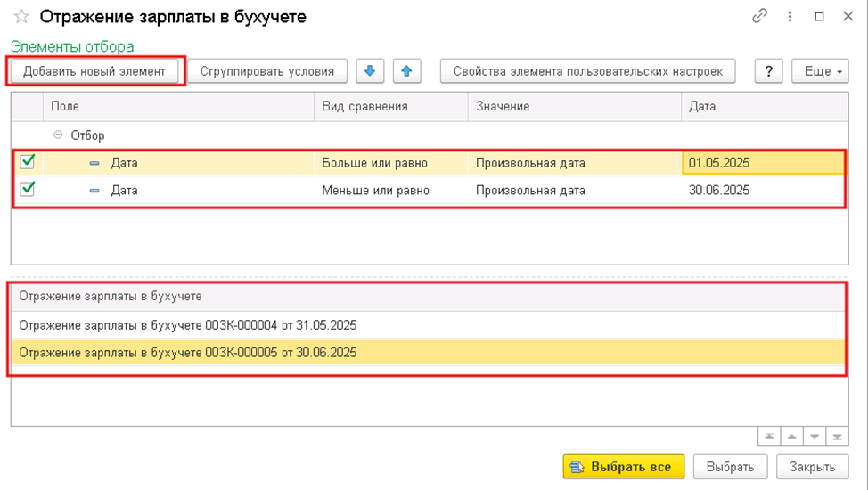Click "Добавить новый элемент" button
The height and width of the screenshot is (490, 868).
click(x=94, y=71)
